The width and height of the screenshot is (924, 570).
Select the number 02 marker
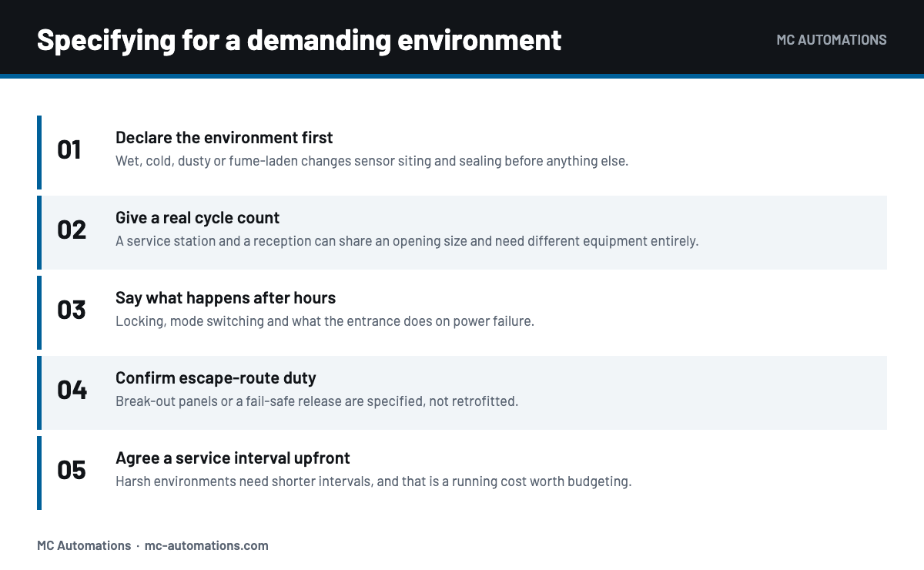[72, 230]
